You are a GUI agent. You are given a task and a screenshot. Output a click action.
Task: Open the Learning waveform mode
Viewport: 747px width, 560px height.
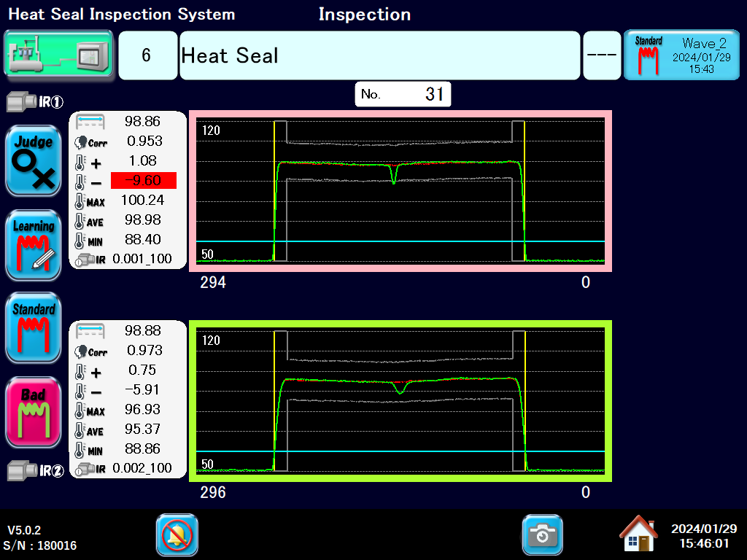coord(33,245)
